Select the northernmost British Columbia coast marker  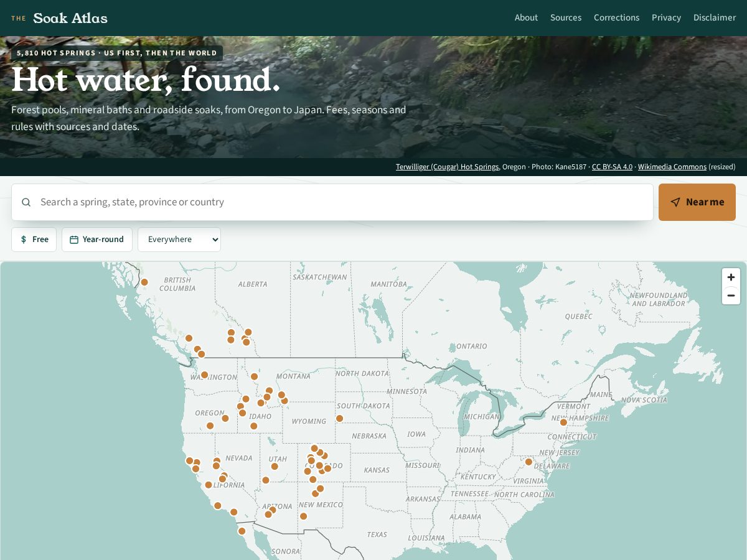coord(144,282)
